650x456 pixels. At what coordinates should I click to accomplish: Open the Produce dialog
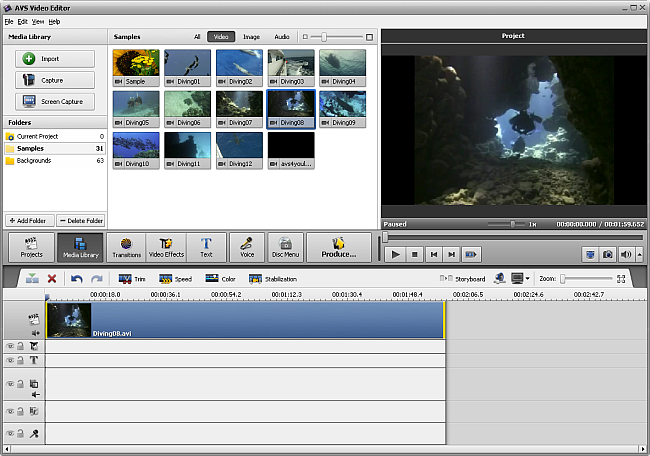339,248
